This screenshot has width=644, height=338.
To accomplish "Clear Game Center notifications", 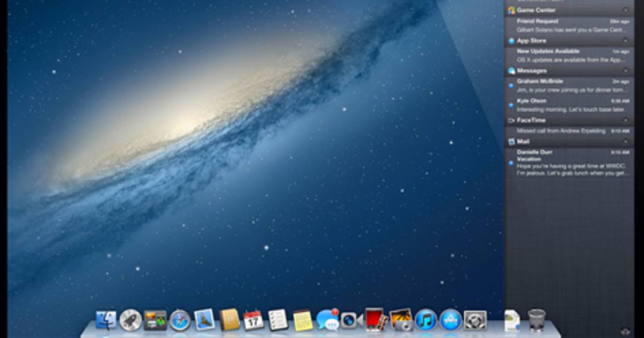I will click(x=625, y=10).
